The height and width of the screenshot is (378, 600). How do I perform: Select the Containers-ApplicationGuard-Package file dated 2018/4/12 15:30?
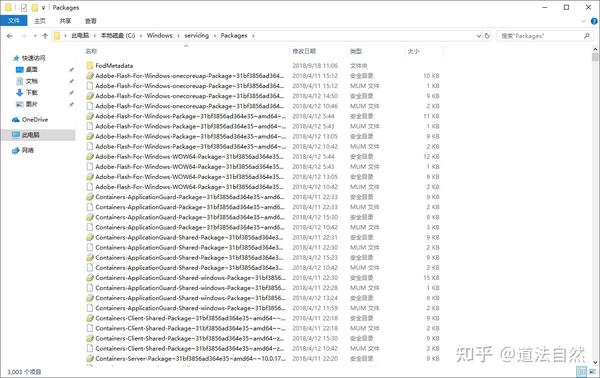[190, 217]
